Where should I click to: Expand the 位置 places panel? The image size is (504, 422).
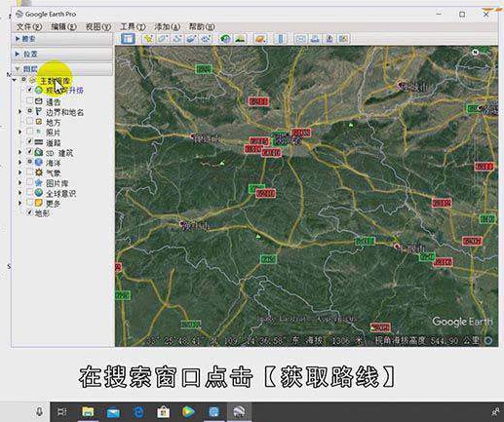pyautogui.click(x=18, y=54)
